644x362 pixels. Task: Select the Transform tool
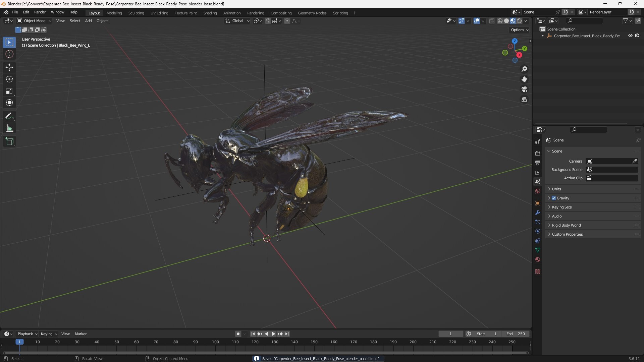click(x=9, y=103)
